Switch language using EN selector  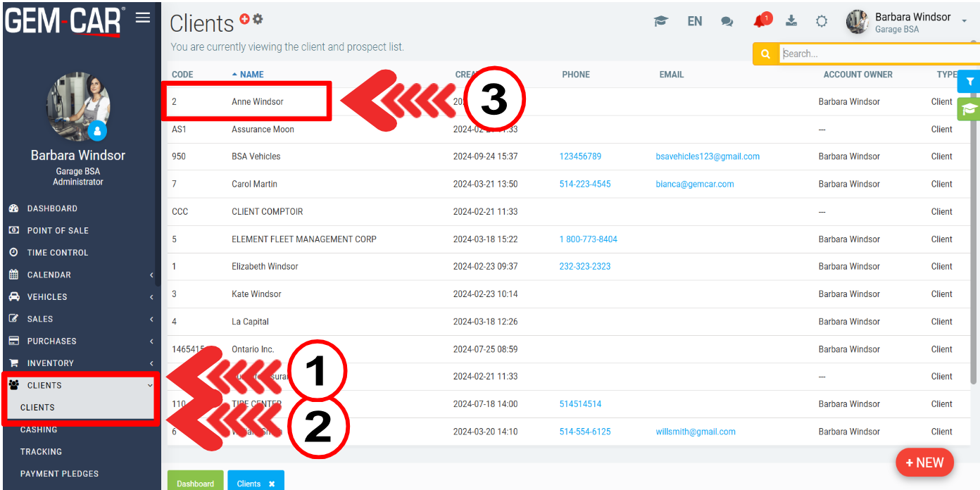[694, 21]
